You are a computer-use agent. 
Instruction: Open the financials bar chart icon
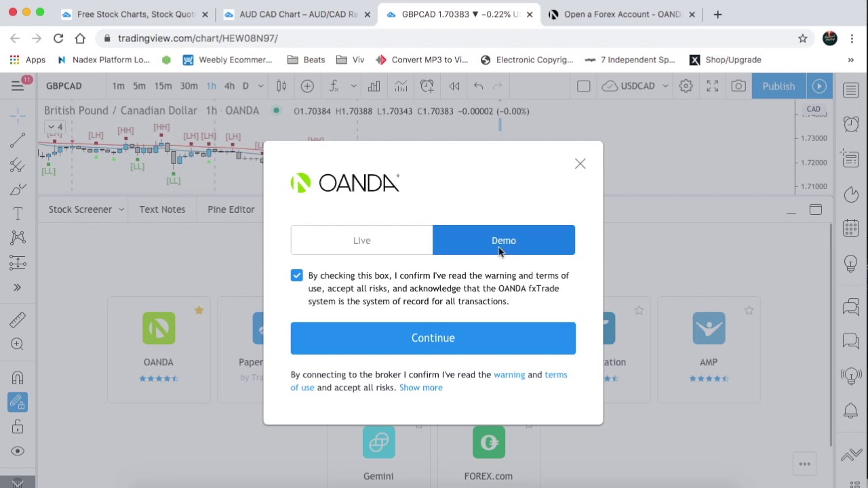click(374, 86)
